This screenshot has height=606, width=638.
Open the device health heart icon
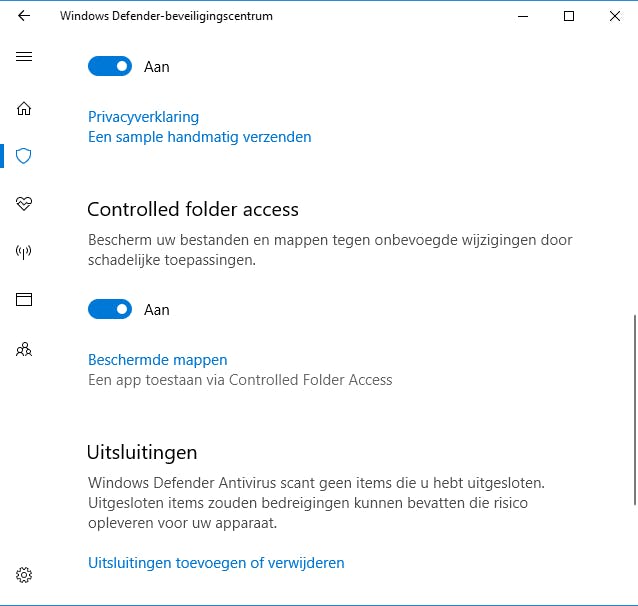click(24, 204)
